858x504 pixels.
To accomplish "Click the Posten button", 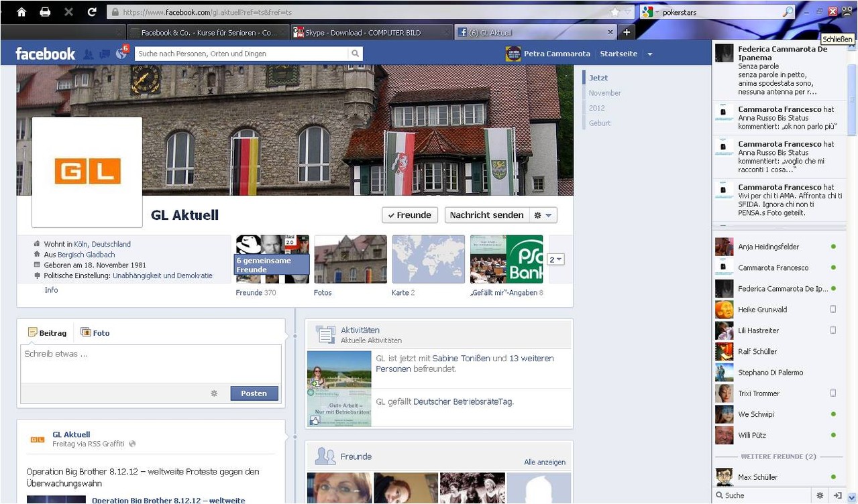I will pos(254,393).
